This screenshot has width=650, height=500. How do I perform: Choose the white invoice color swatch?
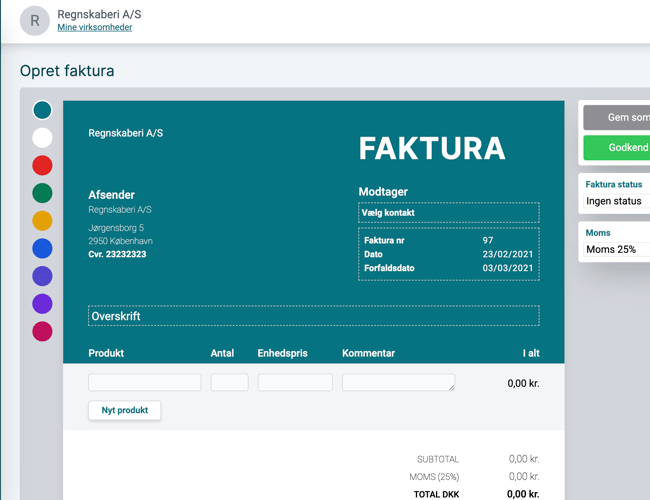tap(42, 138)
